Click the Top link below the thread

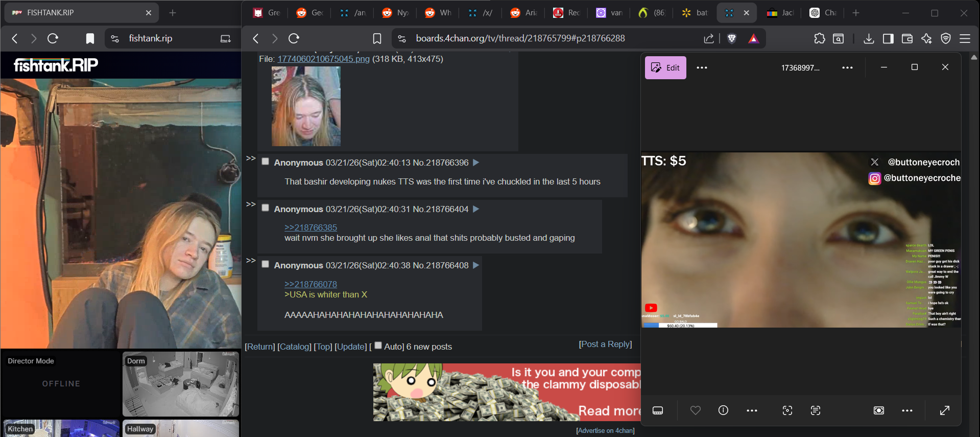[323, 347]
